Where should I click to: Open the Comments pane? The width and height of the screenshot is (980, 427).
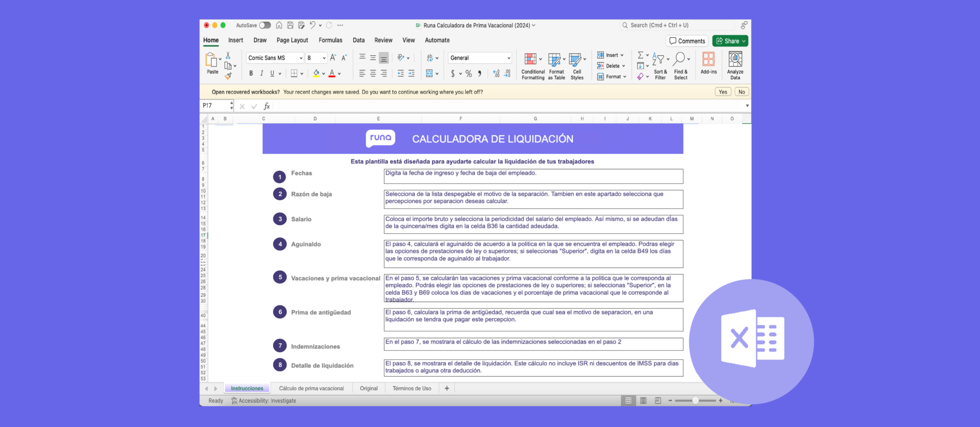tap(687, 41)
